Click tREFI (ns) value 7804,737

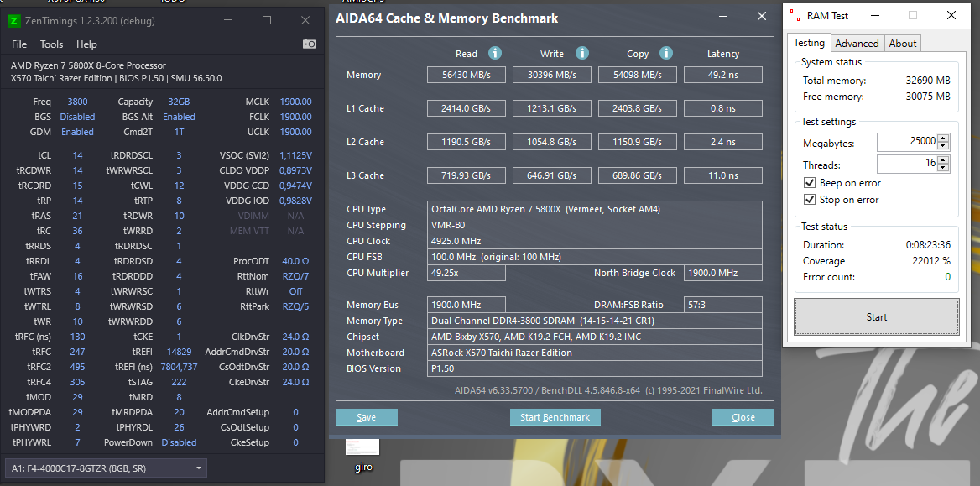point(180,367)
